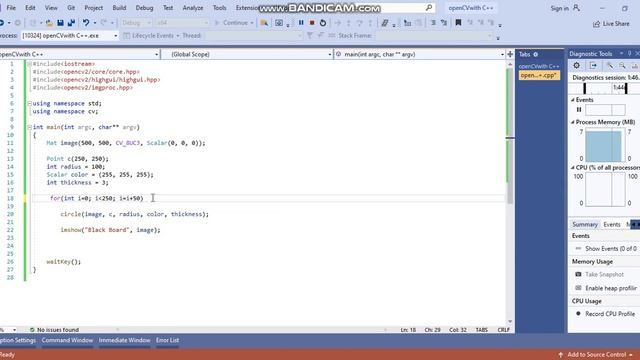Click 'No issues found' status indicator
This screenshot has width=640, height=360.
[x=54, y=330]
